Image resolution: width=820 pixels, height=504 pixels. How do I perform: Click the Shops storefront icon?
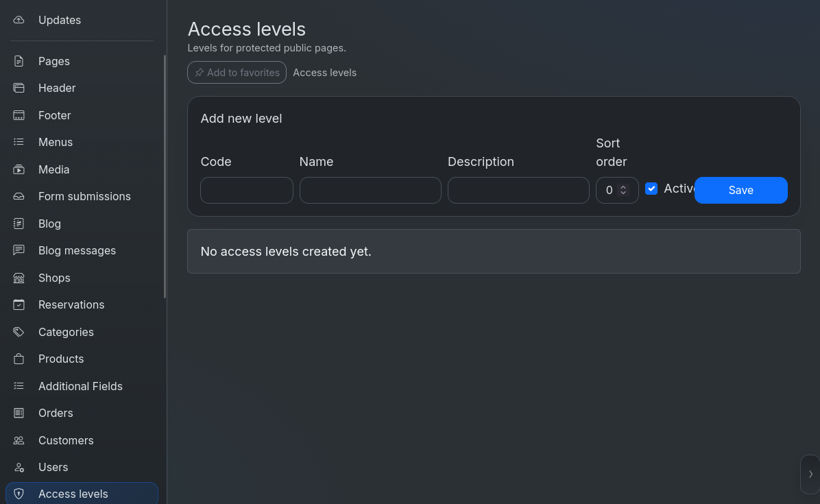[19, 278]
